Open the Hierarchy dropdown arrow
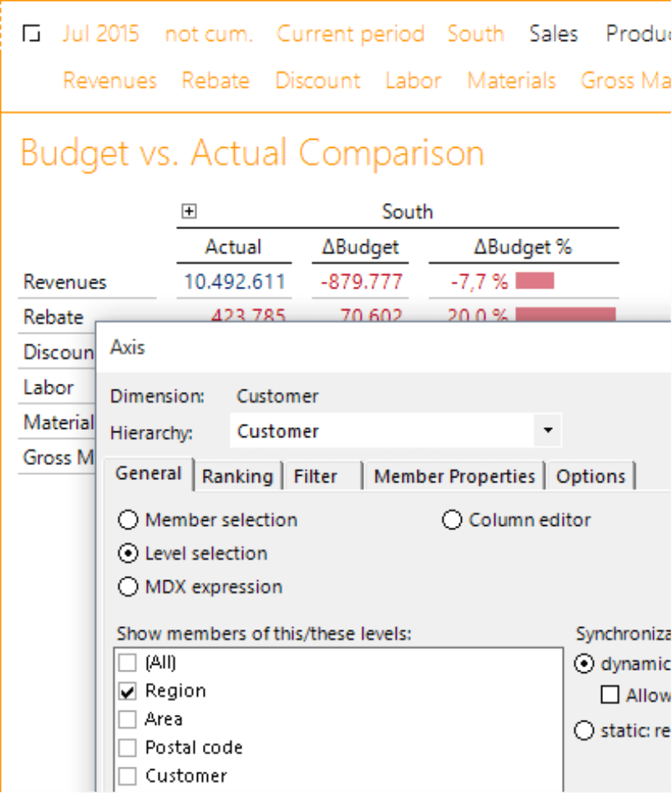The width and height of the screenshot is (672, 793). point(548,431)
